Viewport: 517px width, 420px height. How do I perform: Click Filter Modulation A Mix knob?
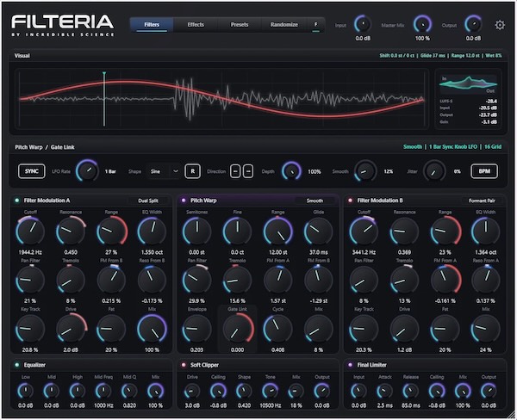coord(152,329)
